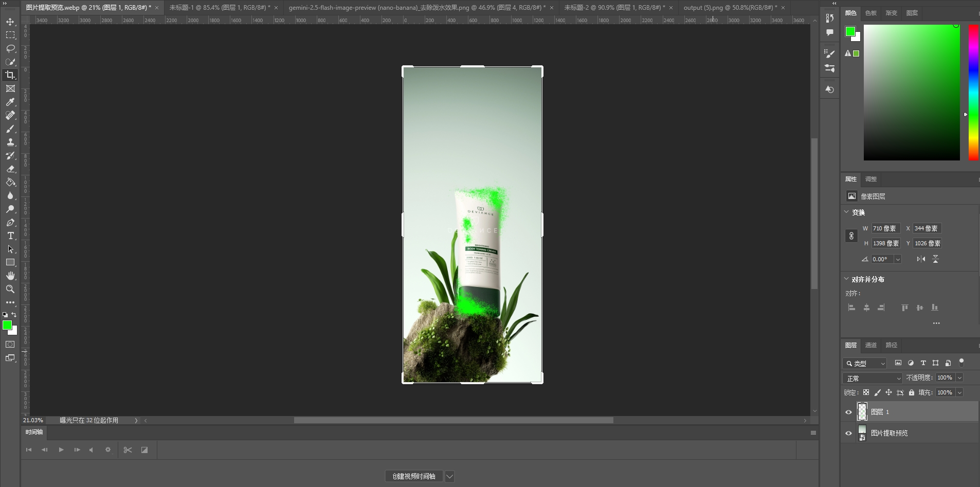Hide layer 图层 1 with eye icon

click(x=848, y=412)
